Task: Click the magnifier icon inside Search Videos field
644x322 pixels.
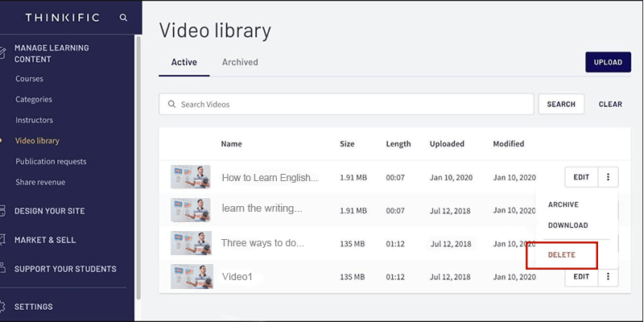Action: coord(171,105)
